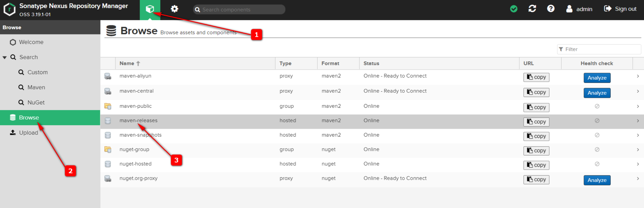This screenshot has height=208, width=644.
Task: Open the Administration gear icon
Action: (175, 9)
